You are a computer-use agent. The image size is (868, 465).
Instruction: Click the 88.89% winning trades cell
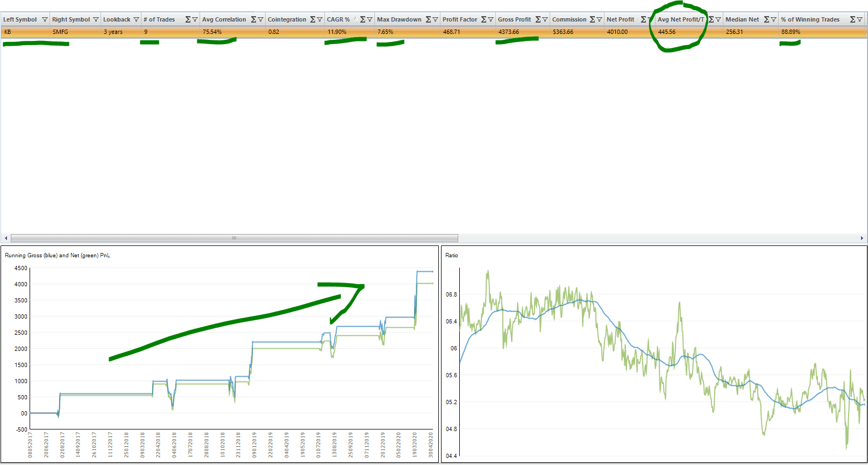click(x=821, y=32)
